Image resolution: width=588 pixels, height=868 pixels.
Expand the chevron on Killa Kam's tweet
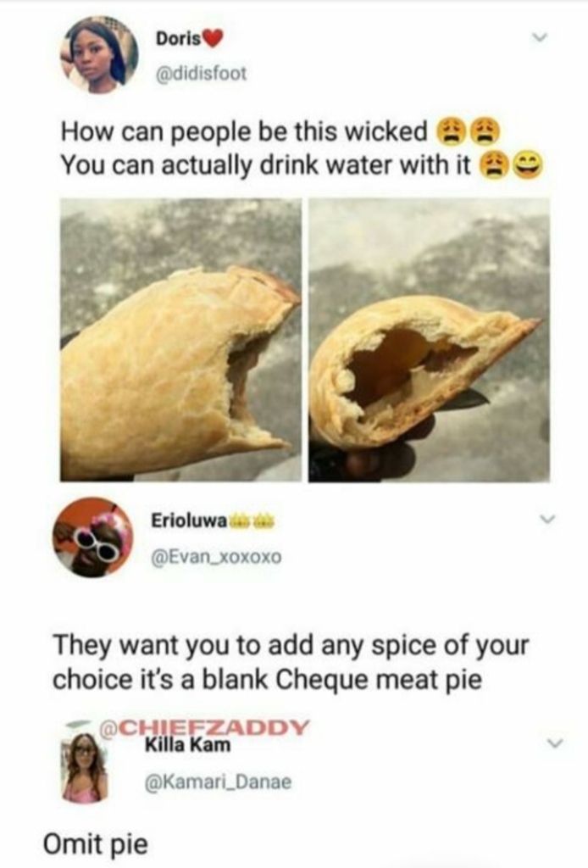(557, 743)
